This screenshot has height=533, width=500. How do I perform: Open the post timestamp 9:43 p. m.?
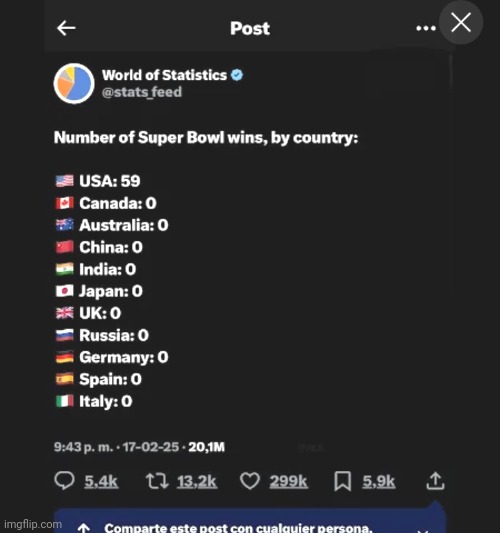[83, 447]
